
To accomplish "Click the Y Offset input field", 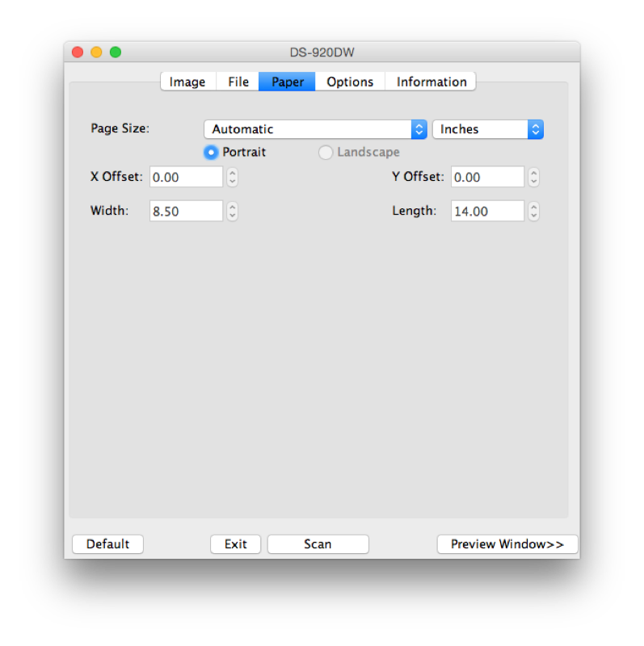I will [487, 177].
